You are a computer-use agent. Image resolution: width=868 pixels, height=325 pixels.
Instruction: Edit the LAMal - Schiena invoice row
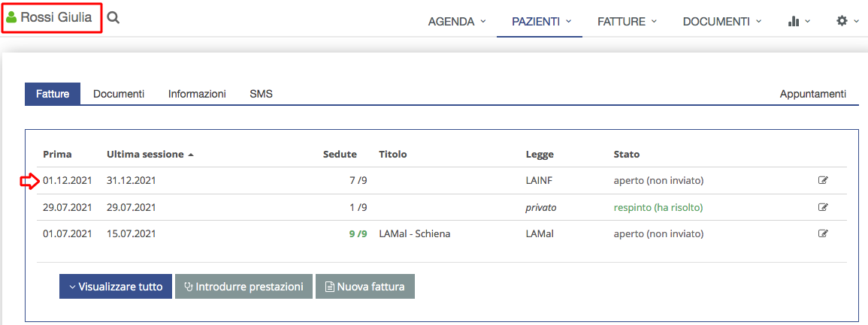point(823,233)
